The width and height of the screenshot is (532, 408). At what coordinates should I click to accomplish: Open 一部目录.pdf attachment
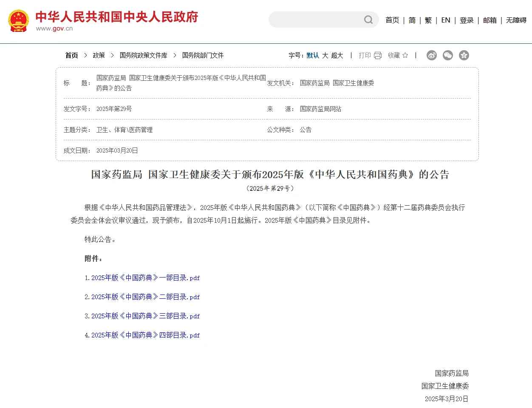[145, 278]
